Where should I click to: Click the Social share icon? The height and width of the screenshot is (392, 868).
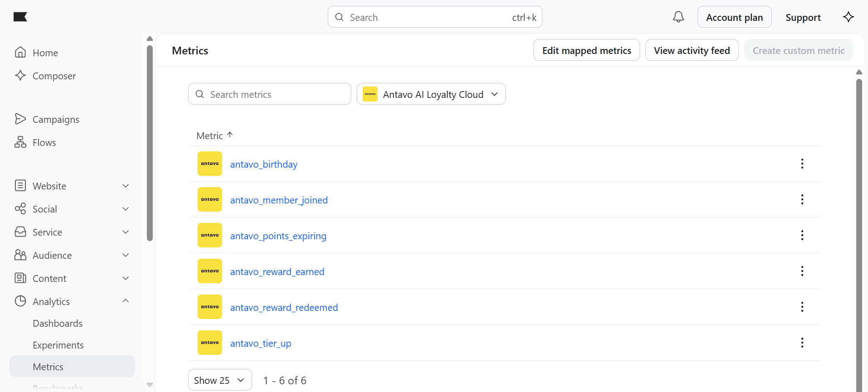pyautogui.click(x=20, y=209)
